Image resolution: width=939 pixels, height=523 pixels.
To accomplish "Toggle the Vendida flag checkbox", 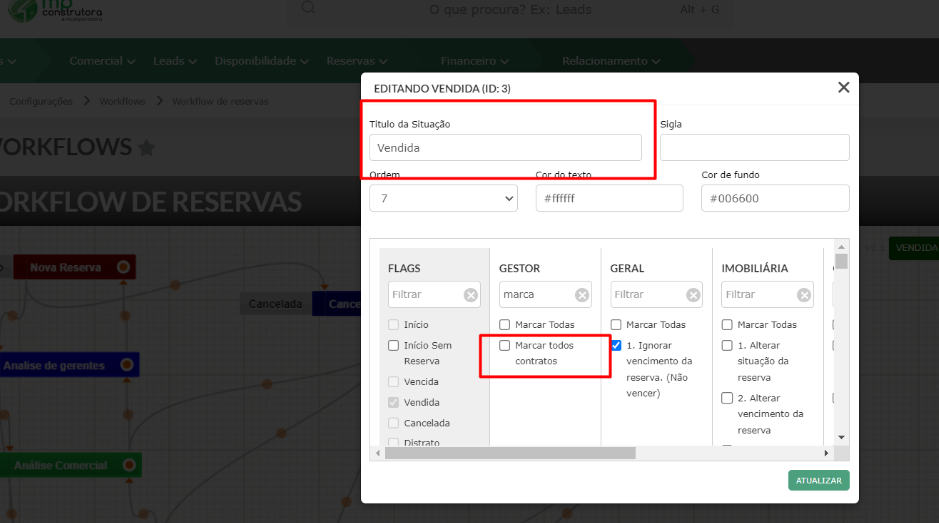I will coord(393,403).
